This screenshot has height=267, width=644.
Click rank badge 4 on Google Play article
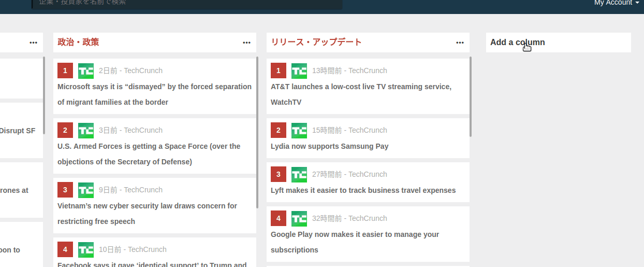(279, 218)
